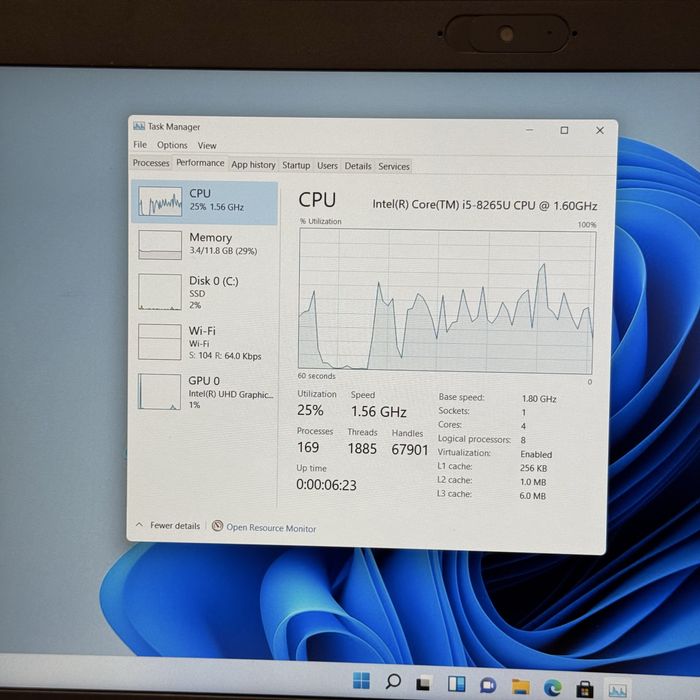
Task: Click the Task Manager title bar icon
Action: [x=139, y=126]
